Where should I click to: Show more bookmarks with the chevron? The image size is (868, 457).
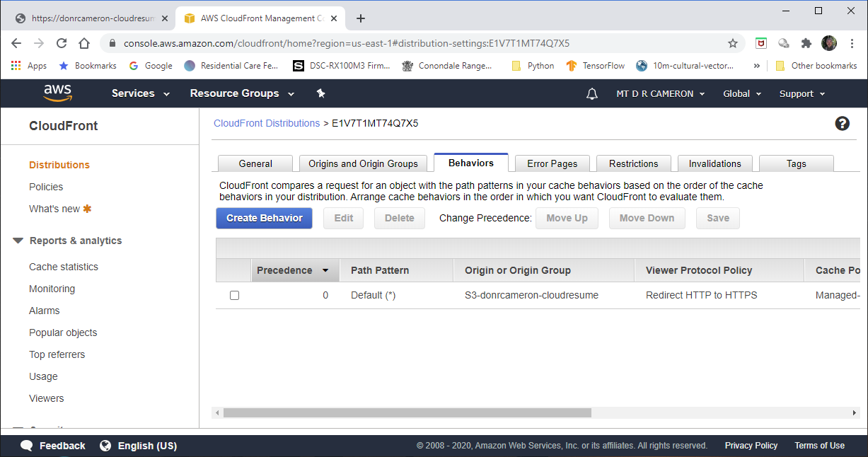click(757, 66)
